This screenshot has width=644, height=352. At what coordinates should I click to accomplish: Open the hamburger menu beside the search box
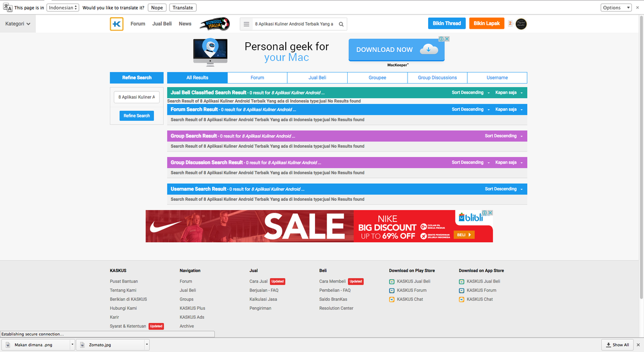(x=246, y=24)
